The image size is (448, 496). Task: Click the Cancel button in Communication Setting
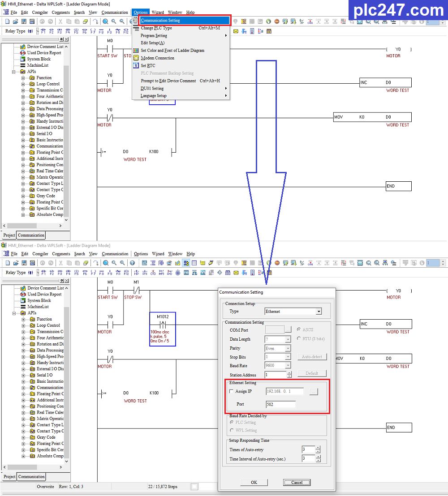click(x=297, y=483)
